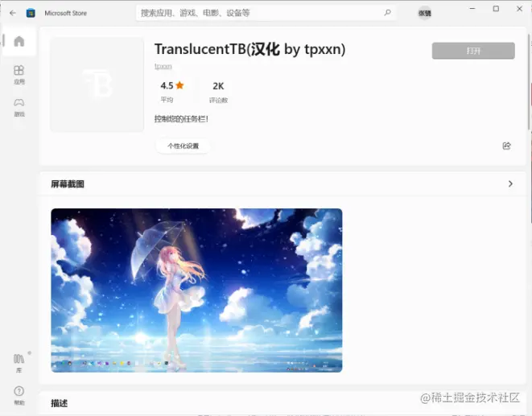Click the TranslucentTB app title
Screen dimensions: 532x416
pyautogui.click(x=250, y=49)
